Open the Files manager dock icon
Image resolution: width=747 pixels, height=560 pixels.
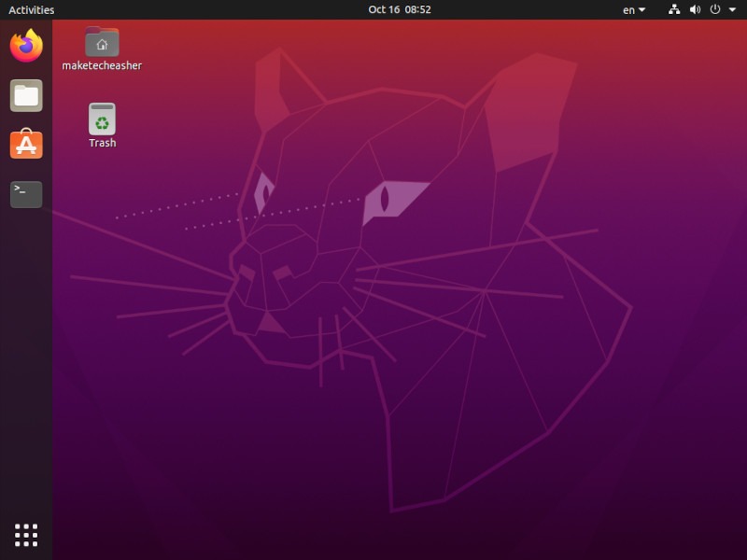tap(26, 95)
